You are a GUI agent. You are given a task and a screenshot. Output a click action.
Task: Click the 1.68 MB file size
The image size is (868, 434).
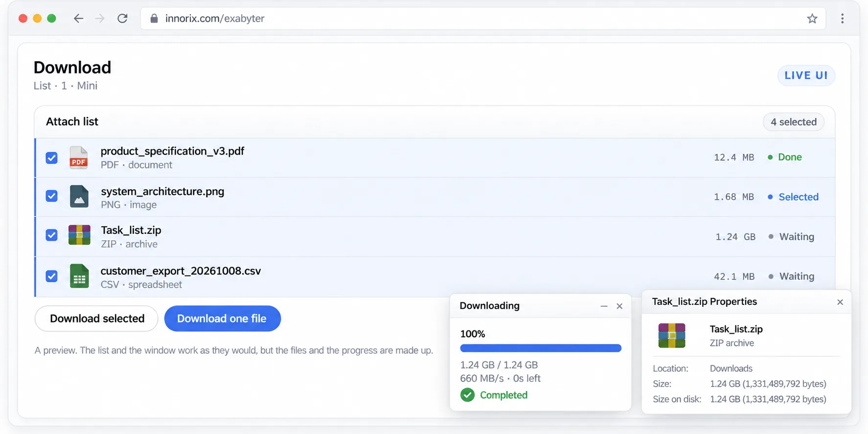734,197
